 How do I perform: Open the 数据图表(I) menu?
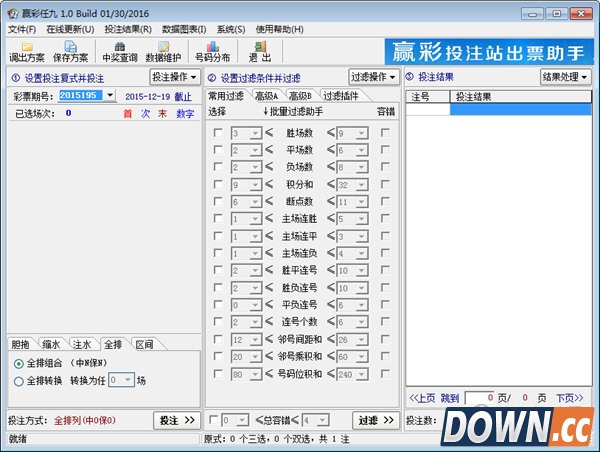coord(184,29)
